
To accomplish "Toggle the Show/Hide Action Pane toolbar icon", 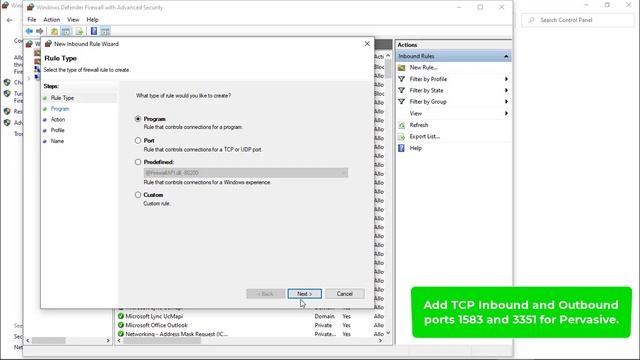I will pyautogui.click(x=105, y=31).
